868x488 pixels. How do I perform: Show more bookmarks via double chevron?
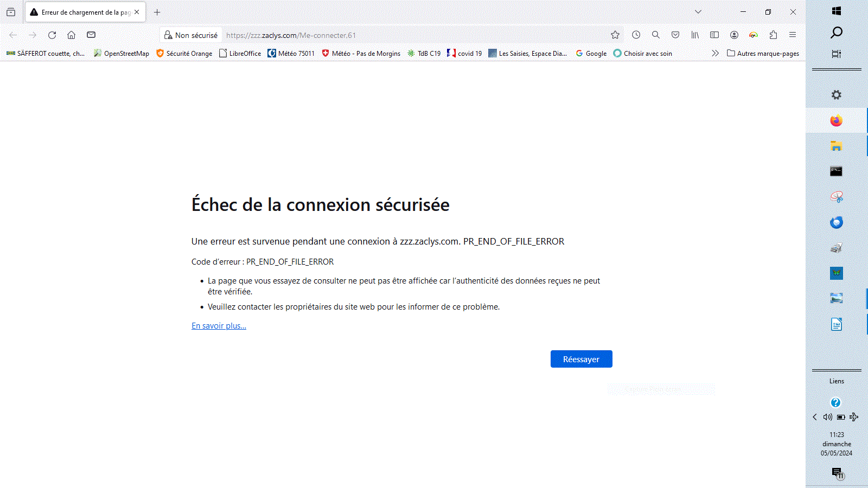(x=715, y=53)
